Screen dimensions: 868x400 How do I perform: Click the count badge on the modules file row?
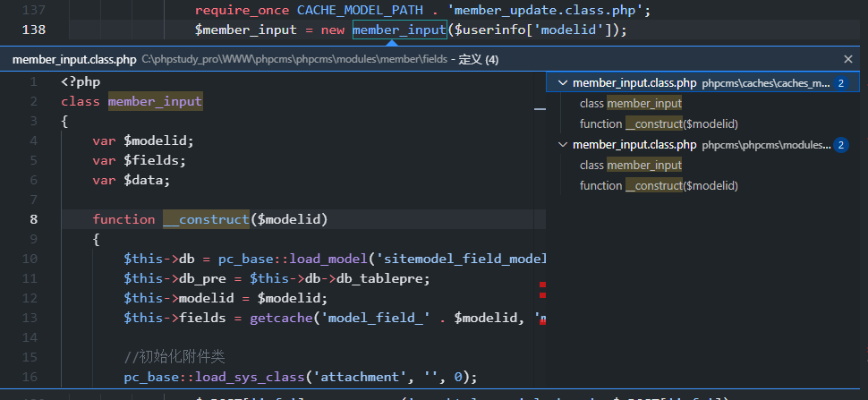840,146
